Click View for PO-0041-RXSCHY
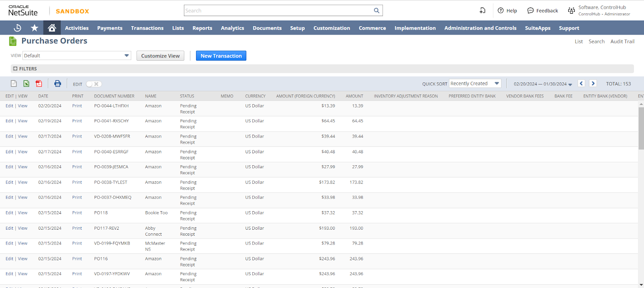 click(23, 121)
